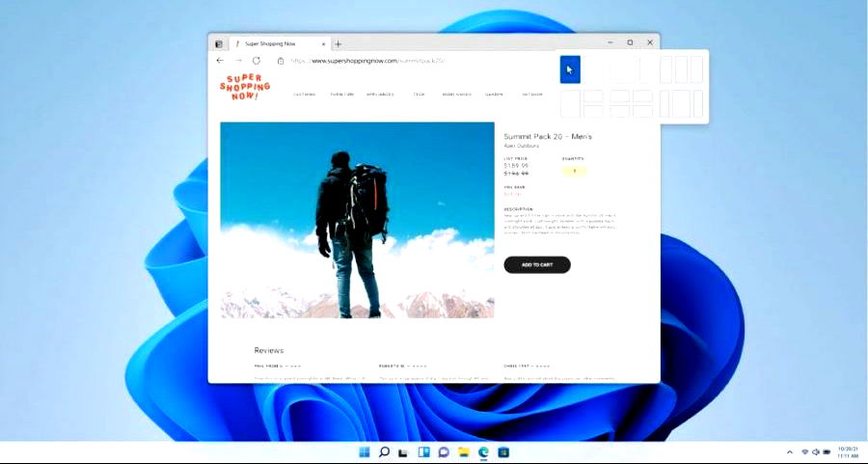Image resolution: width=868 pixels, height=464 pixels.
Task: Click the battery icon in tray
Action: tap(827, 452)
